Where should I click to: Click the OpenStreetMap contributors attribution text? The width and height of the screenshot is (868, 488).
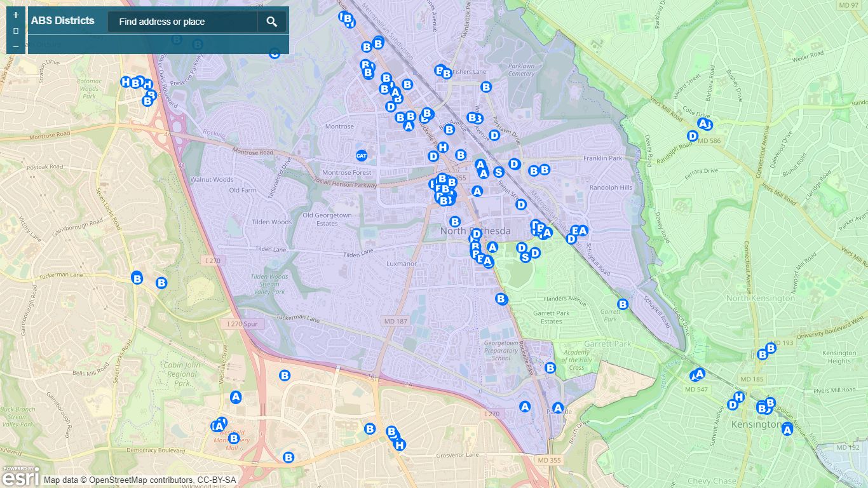click(140, 480)
